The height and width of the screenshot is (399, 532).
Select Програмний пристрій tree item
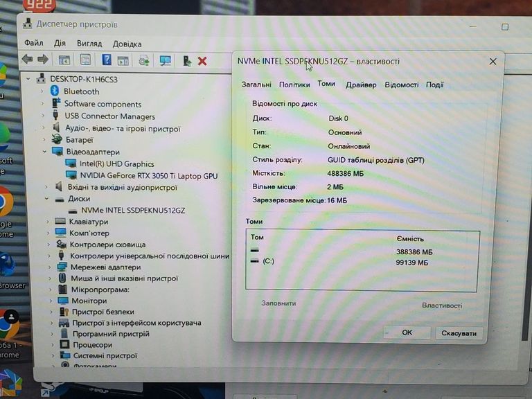point(111,333)
